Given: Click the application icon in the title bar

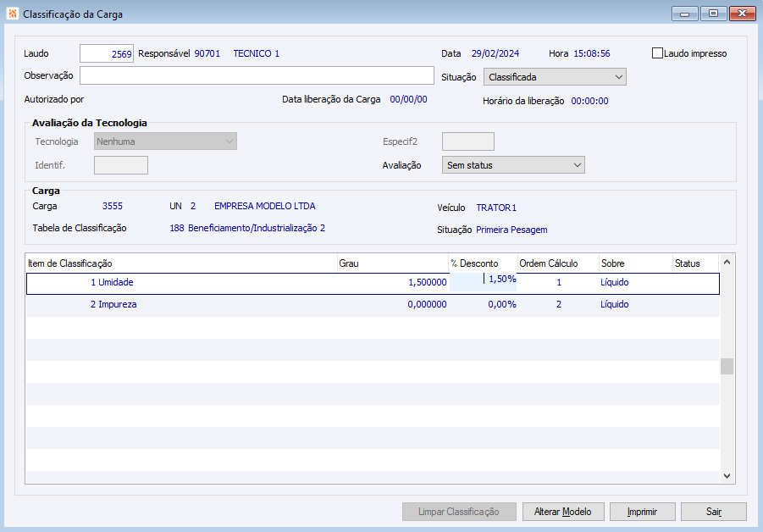Looking at the screenshot, I should coord(13,14).
